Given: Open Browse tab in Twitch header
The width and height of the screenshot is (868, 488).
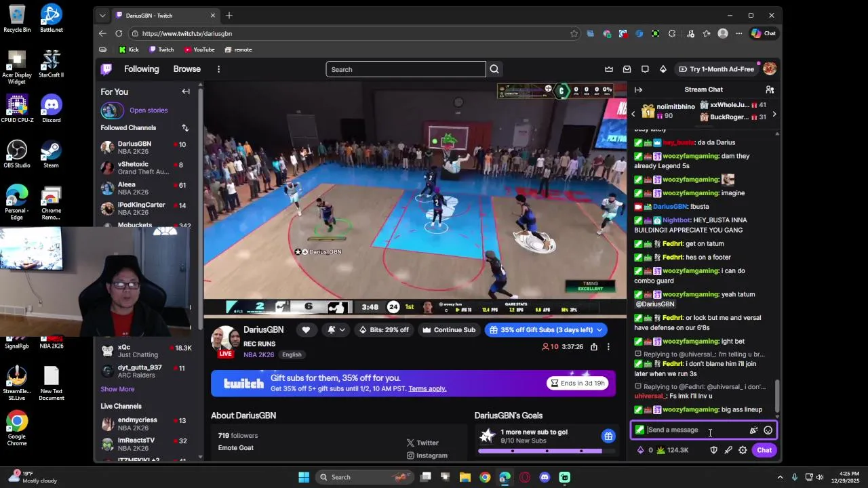Looking at the screenshot, I should (x=186, y=69).
